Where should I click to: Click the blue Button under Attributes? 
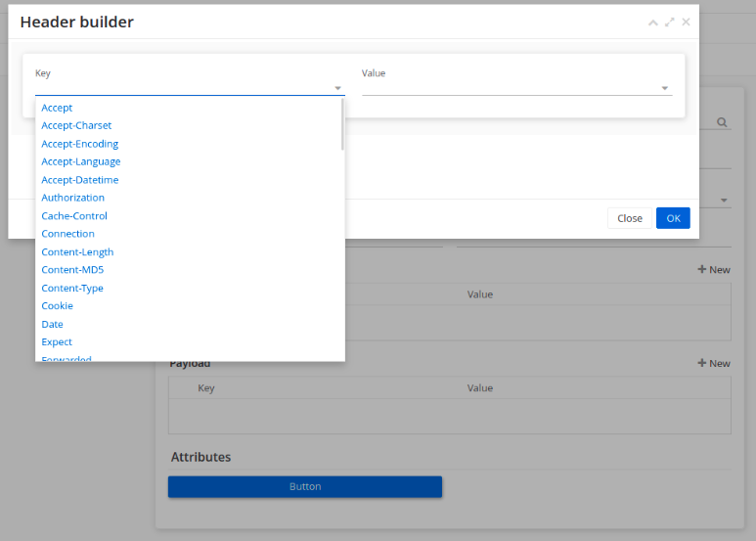pyautogui.click(x=305, y=486)
